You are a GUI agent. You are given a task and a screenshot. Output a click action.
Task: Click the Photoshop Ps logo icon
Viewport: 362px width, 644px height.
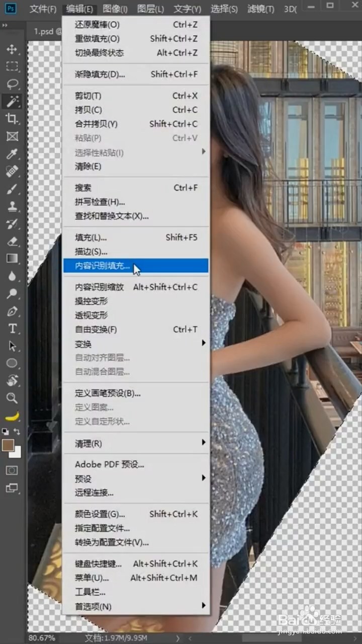11,9
